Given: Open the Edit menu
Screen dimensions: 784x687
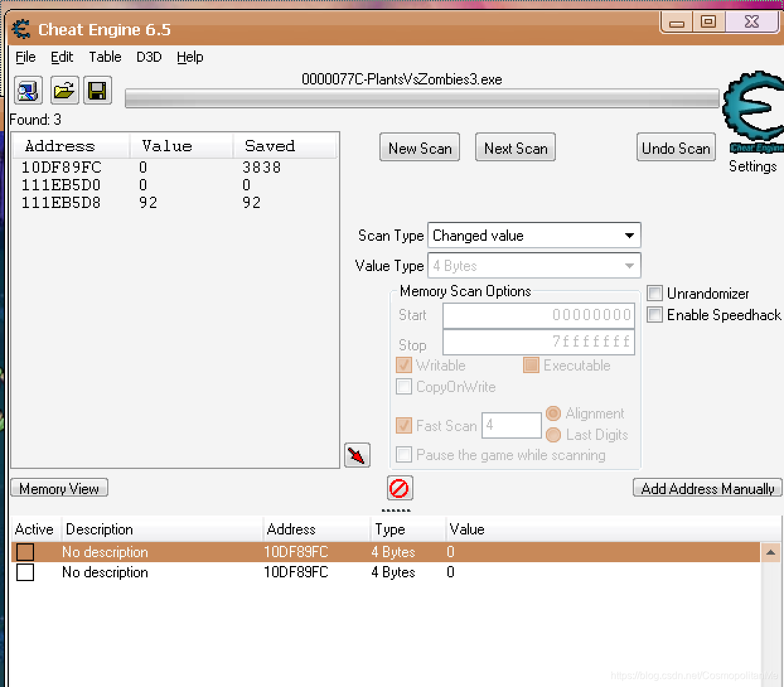Looking at the screenshot, I should pyautogui.click(x=62, y=57).
